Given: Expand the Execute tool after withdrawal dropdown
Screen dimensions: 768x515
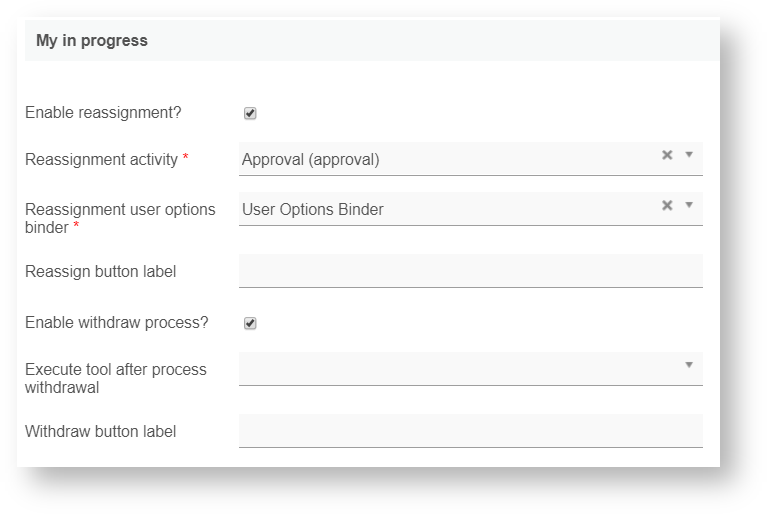Looking at the screenshot, I should [689, 365].
